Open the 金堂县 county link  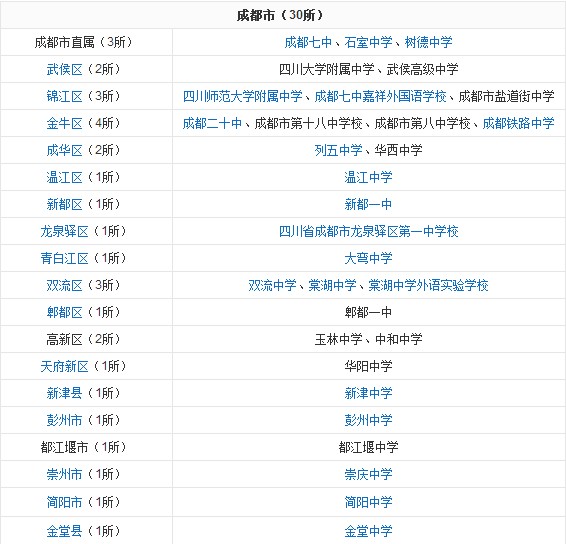(x=64, y=531)
